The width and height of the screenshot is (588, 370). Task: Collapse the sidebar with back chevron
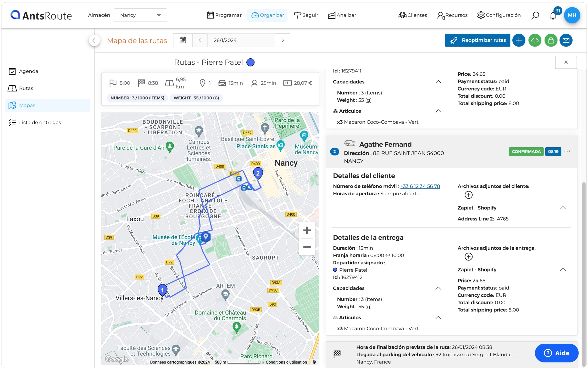click(94, 40)
